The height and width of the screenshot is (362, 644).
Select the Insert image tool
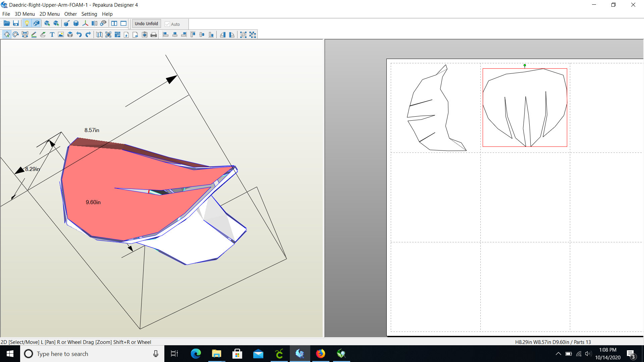coord(61,35)
